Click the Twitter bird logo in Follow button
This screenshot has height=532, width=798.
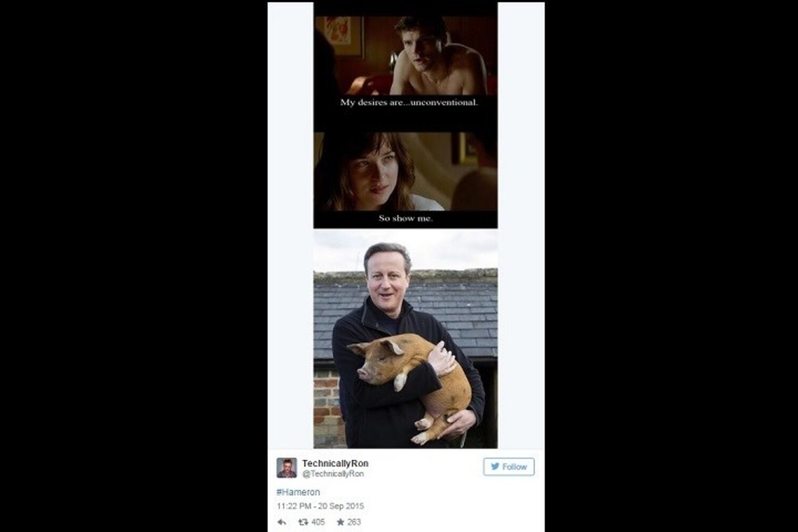[495, 467]
